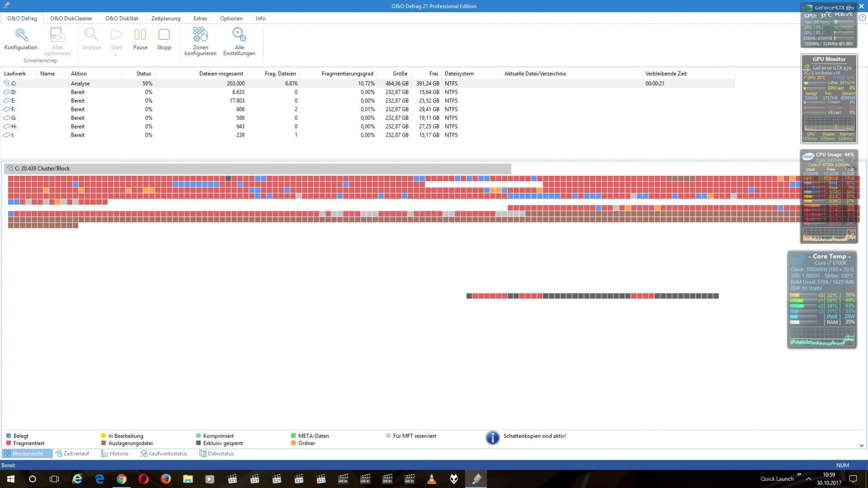
Task: Click the Fragmentiert red legend swatch
Action: [x=8, y=443]
